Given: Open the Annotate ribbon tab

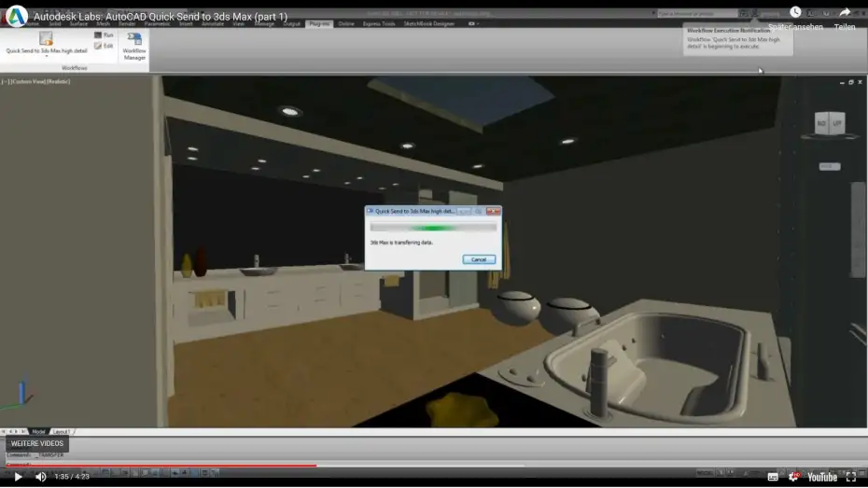Looking at the screenshot, I should [213, 23].
